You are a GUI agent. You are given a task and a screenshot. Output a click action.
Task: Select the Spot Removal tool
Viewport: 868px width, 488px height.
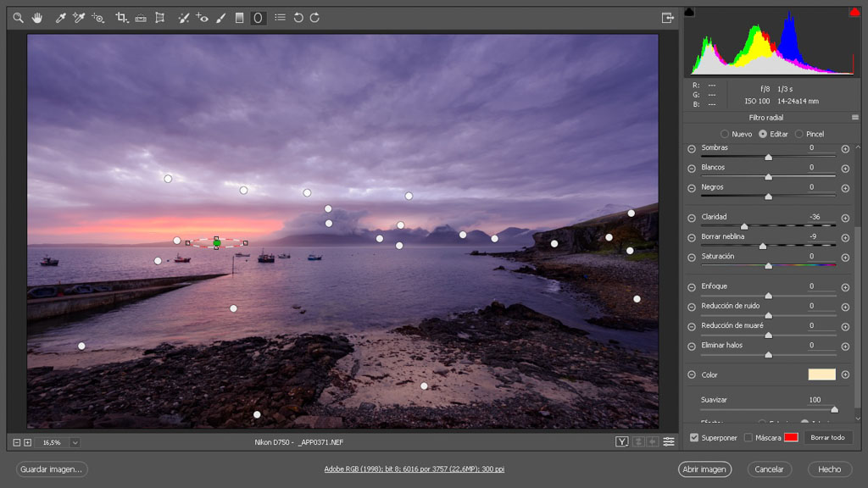click(x=183, y=18)
